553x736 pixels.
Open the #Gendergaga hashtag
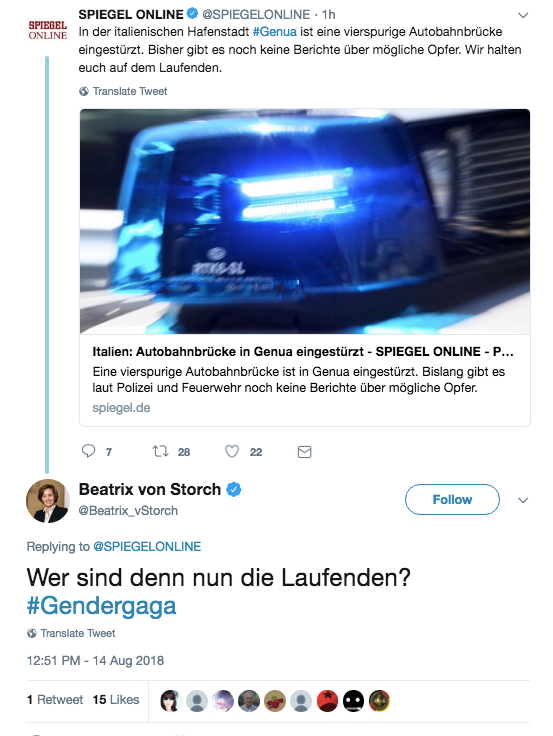pos(101,606)
